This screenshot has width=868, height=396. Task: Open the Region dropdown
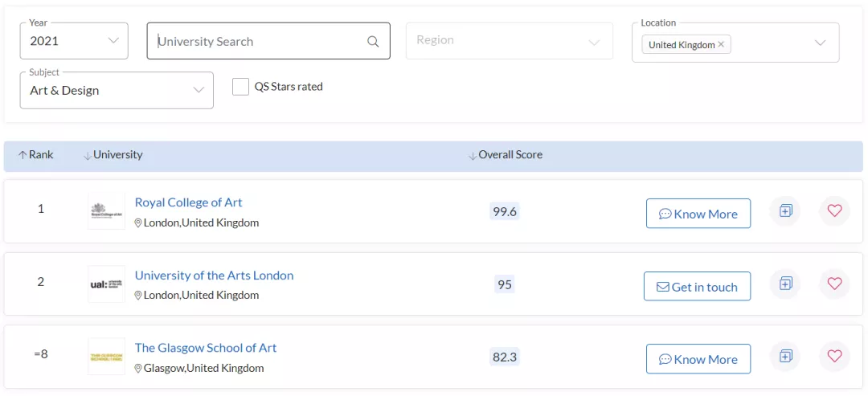(x=510, y=41)
